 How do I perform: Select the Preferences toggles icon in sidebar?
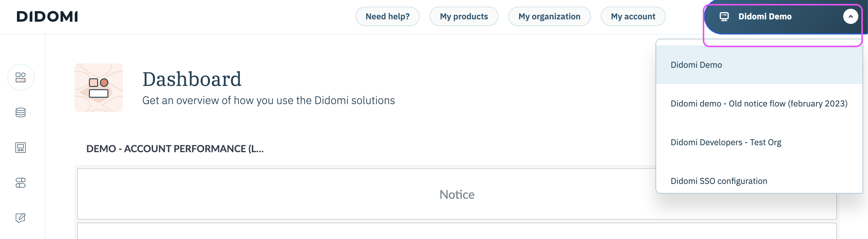pyautogui.click(x=21, y=183)
